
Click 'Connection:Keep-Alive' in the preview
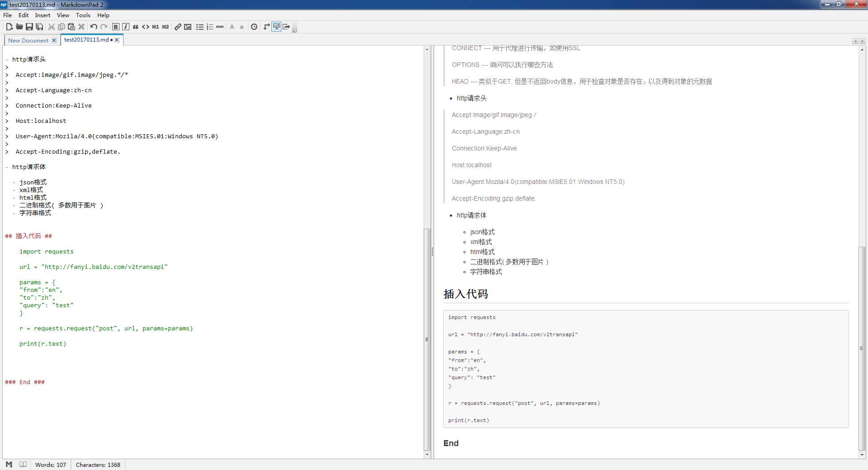[484, 148]
